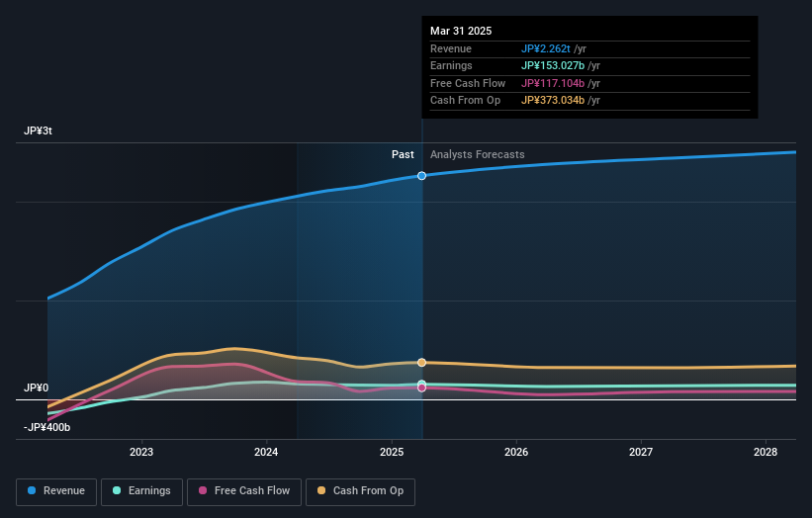Click the Earnings row label in tooltip
Viewport: 812px width, 518px height.
(451, 65)
